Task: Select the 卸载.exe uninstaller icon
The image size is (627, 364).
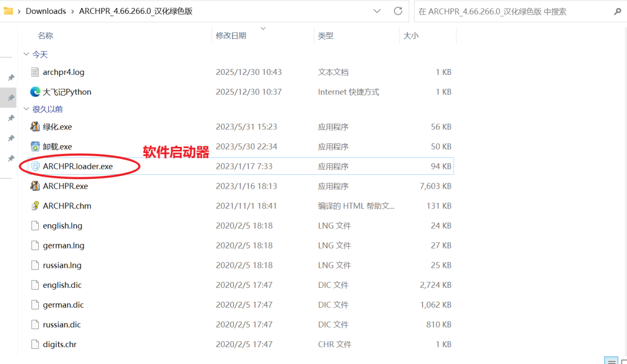Action: [35, 146]
